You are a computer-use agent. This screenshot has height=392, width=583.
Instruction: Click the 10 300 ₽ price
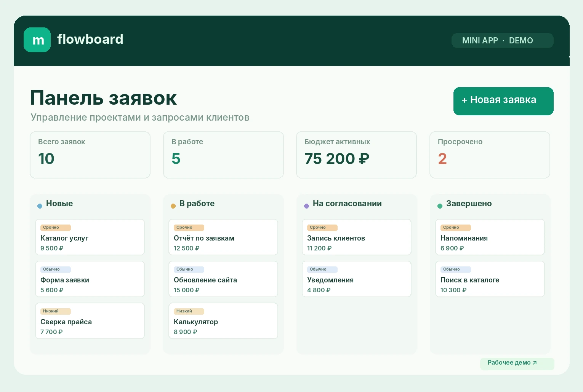(x=453, y=290)
